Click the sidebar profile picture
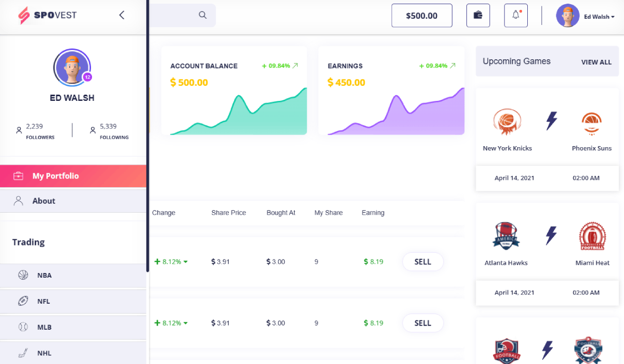Image resolution: width=624 pixels, height=364 pixels. pos(72,68)
